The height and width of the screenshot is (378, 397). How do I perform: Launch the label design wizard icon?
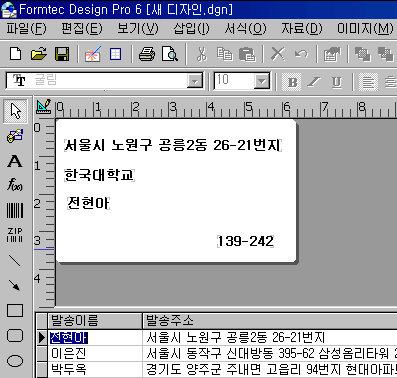point(93,54)
